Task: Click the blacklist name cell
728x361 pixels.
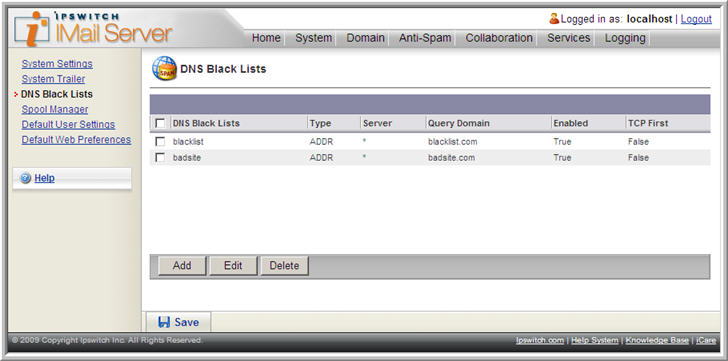Action: pyautogui.click(x=188, y=142)
